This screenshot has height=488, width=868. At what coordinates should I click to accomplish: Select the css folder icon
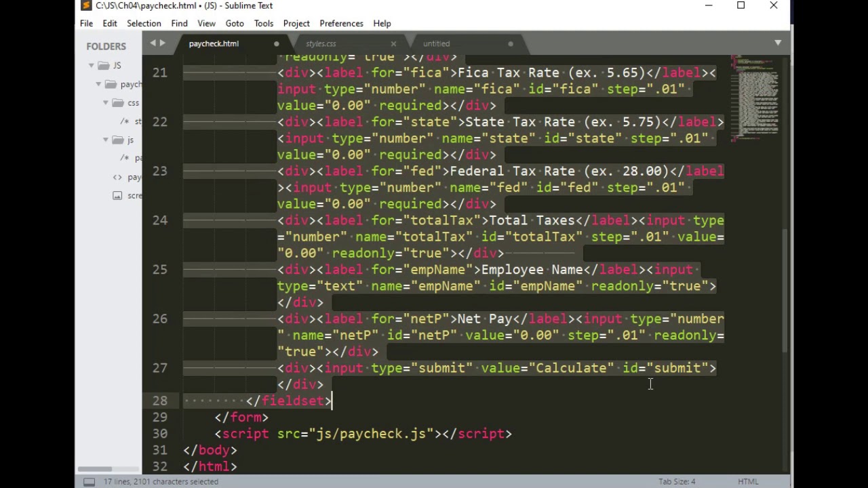click(118, 103)
